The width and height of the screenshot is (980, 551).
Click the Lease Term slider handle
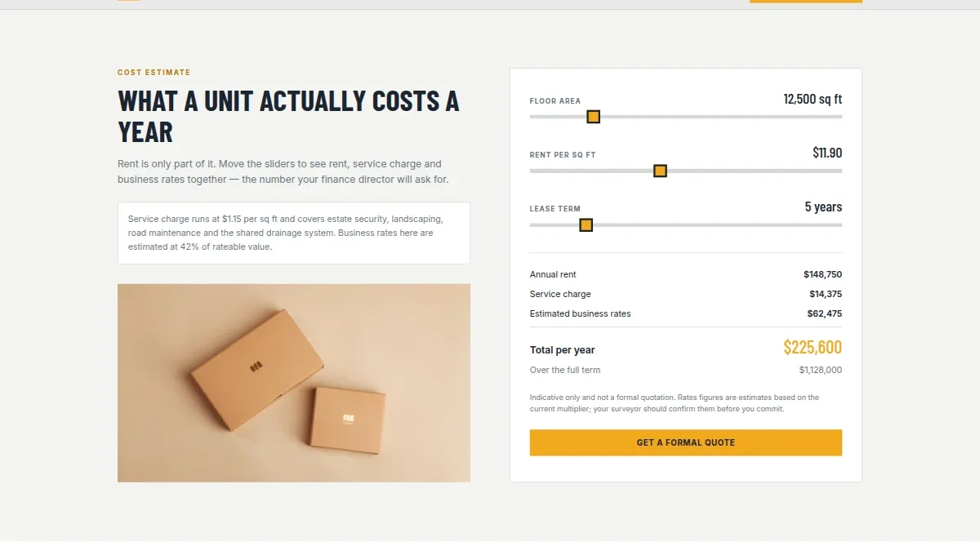click(586, 224)
